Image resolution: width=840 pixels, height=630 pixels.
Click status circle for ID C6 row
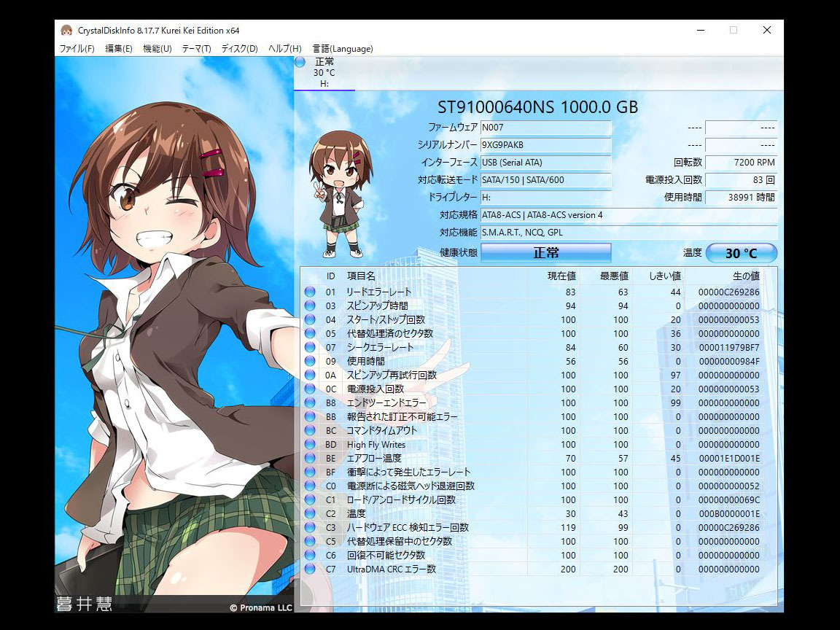(310, 555)
